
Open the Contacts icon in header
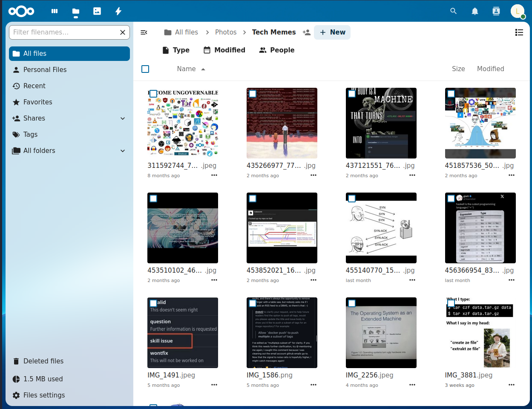(496, 11)
